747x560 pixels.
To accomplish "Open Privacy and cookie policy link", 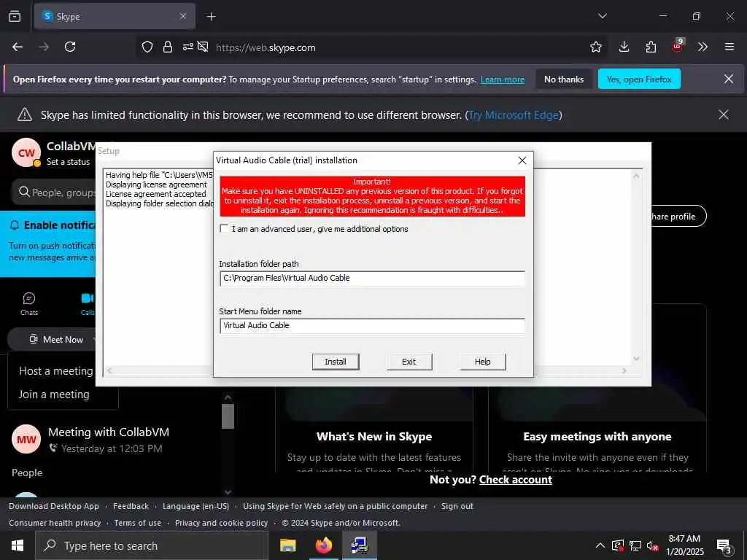I will coord(222,523).
